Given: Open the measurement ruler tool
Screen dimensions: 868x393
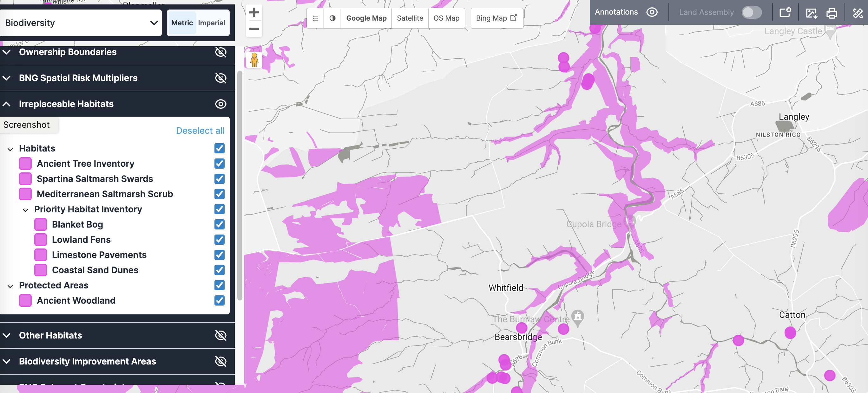Looking at the screenshot, I should pos(857,13).
